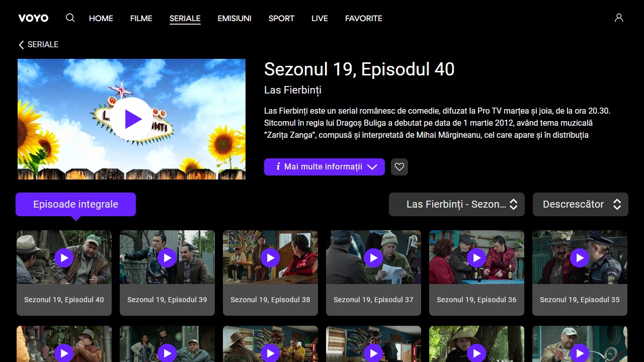Expand the Mai multe informații section
Viewport: 644px width, 362px height.
(325, 167)
